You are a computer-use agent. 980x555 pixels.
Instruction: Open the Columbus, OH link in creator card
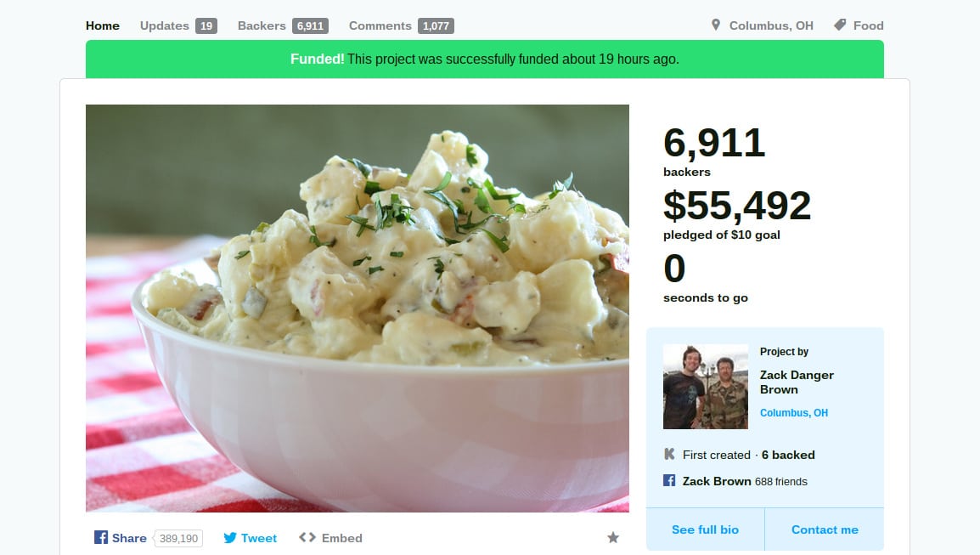[794, 413]
